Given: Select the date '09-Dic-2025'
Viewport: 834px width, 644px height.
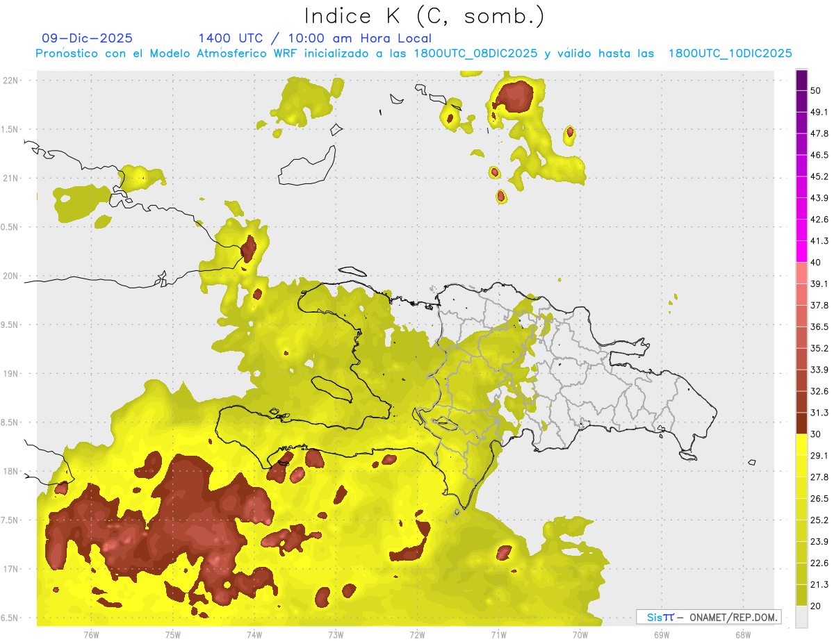Looking at the screenshot, I should [x=88, y=38].
